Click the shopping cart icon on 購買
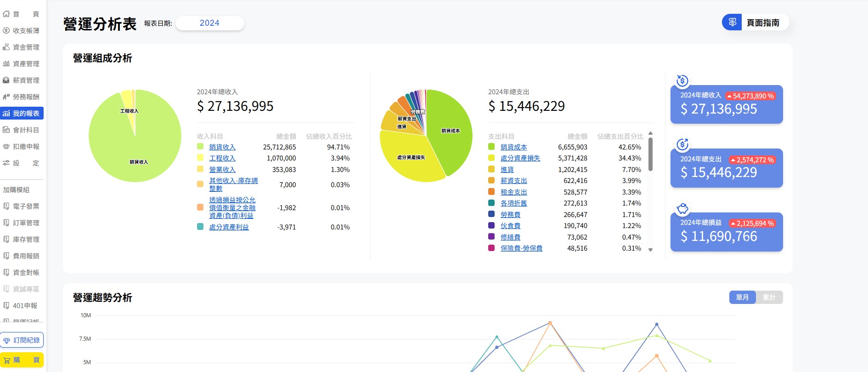 click(x=6, y=360)
